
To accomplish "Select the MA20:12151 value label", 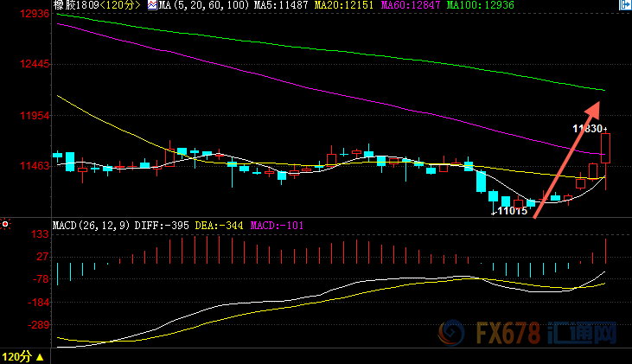I will pyautogui.click(x=344, y=5).
